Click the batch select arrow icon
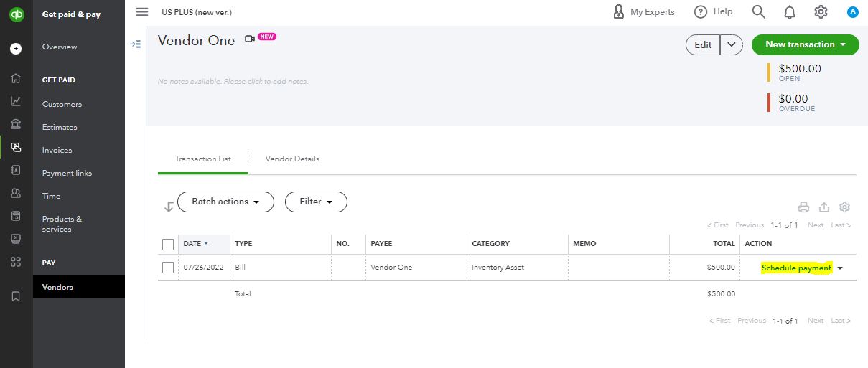The width and height of the screenshot is (868, 368). [x=169, y=207]
